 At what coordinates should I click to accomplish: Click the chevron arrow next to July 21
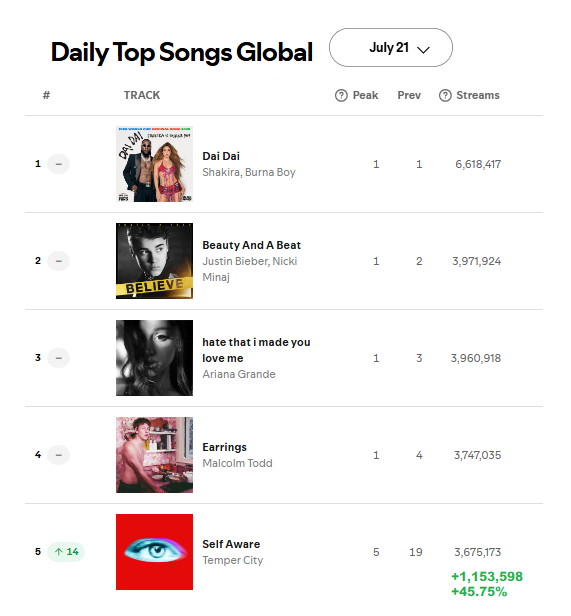423,50
